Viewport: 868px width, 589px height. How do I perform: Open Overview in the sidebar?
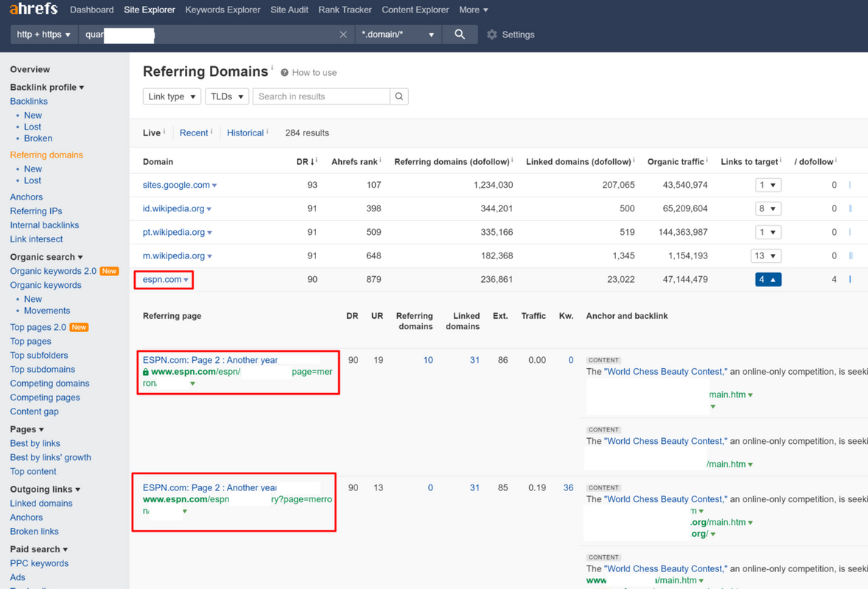click(30, 69)
